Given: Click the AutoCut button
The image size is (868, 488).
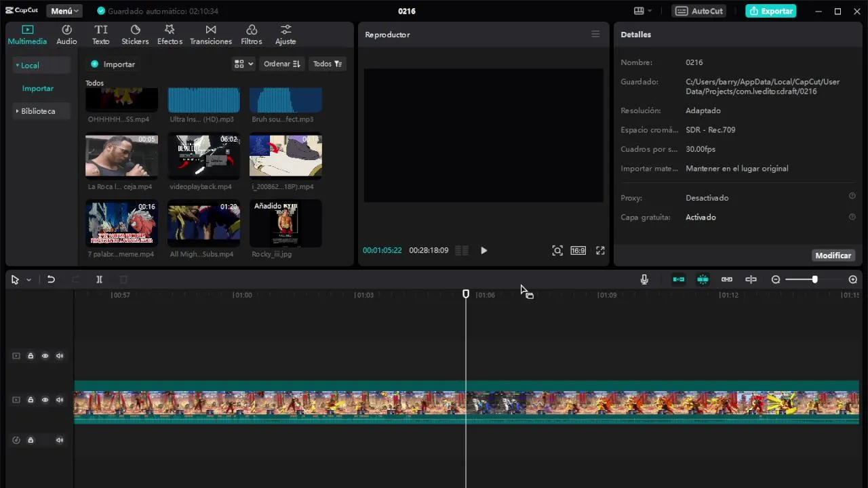Looking at the screenshot, I should tap(699, 11).
